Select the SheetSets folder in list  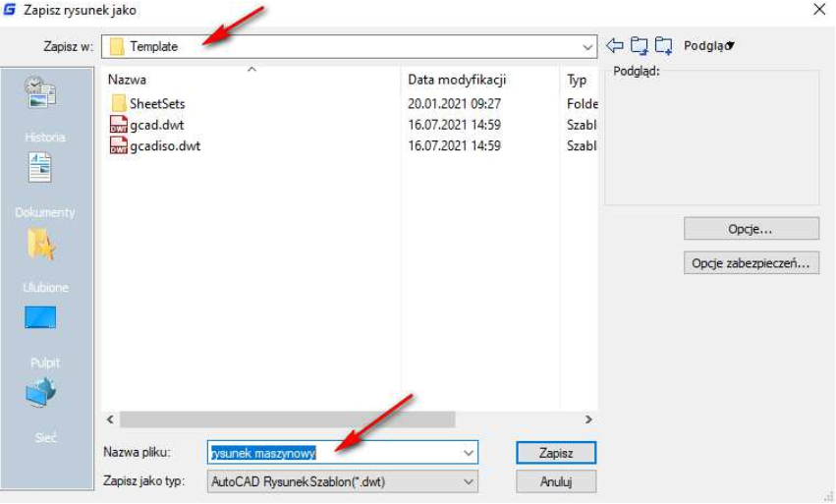tap(156, 103)
